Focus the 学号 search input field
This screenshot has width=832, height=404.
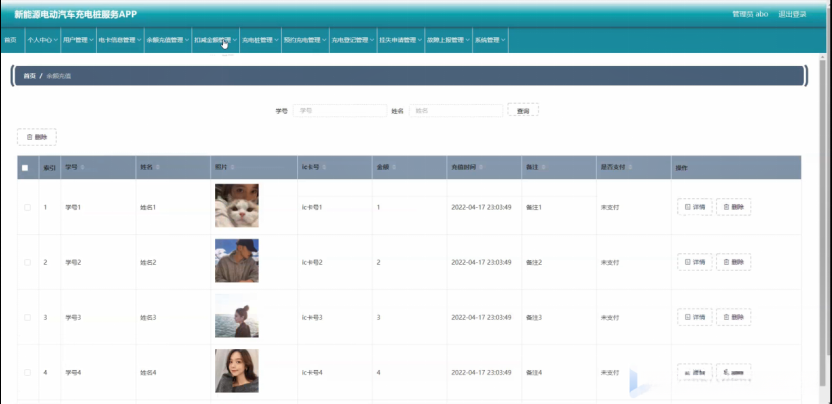(340, 110)
